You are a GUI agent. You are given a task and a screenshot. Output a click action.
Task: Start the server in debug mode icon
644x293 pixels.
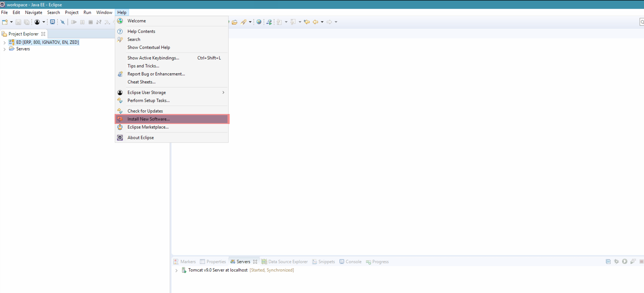[x=616, y=261]
